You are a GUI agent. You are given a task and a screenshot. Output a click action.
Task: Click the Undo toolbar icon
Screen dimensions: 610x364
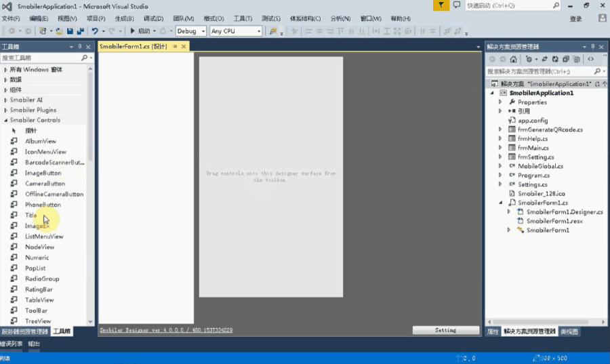click(x=94, y=31)
